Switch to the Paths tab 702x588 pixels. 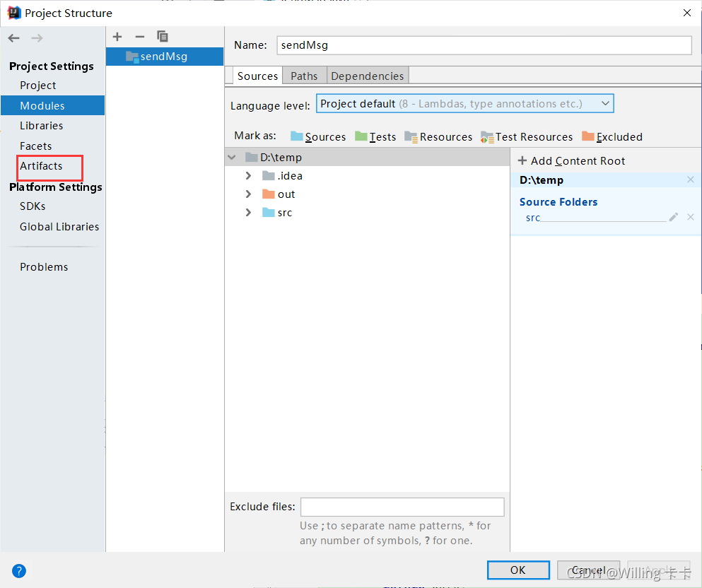[304, 76]
